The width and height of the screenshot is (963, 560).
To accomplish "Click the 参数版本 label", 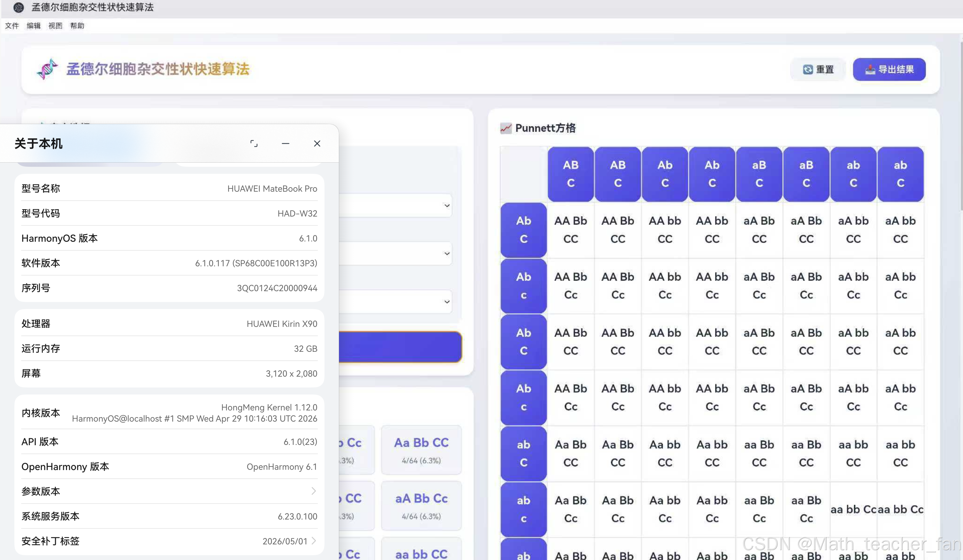I will point(41,491).
